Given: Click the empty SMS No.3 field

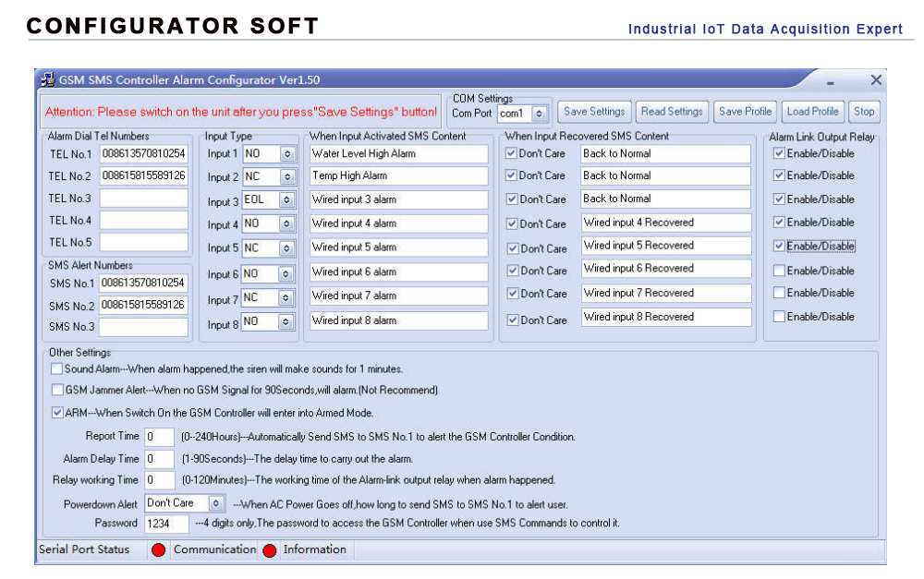Looking at the screenshot, I should (x=143, y=327).
